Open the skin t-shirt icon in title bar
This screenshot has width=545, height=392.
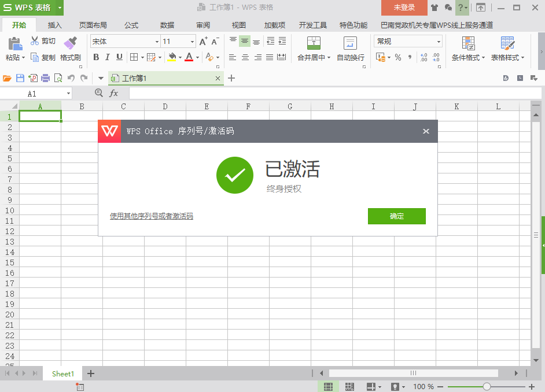point(434,8)
